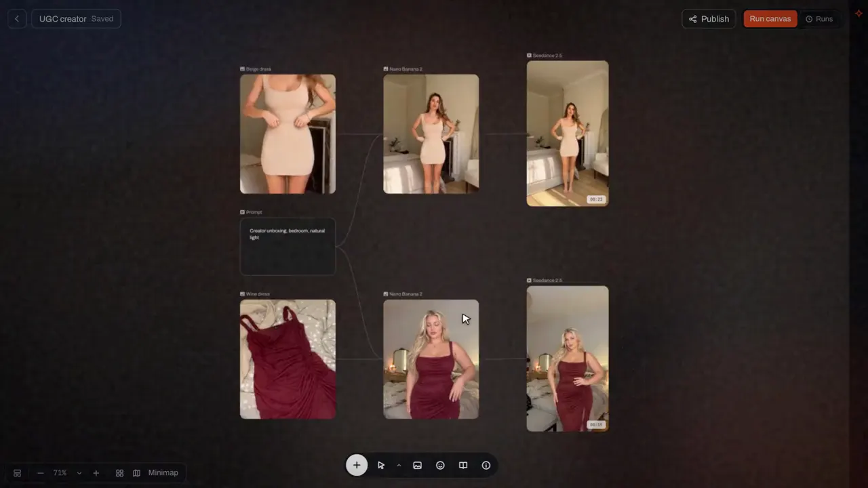Expand the cursor tool options caret
868x488 pixels.
(x=399, y=466)
